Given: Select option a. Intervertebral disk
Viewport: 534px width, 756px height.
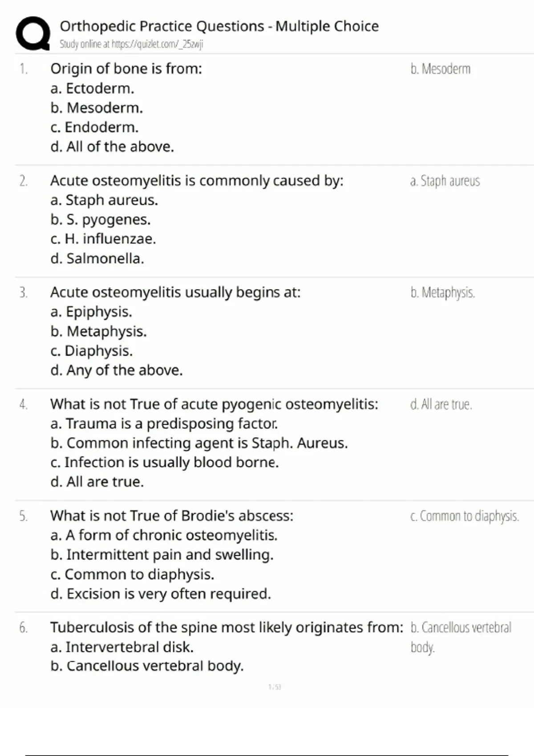Looking at the screenshot, I should 122,647.
